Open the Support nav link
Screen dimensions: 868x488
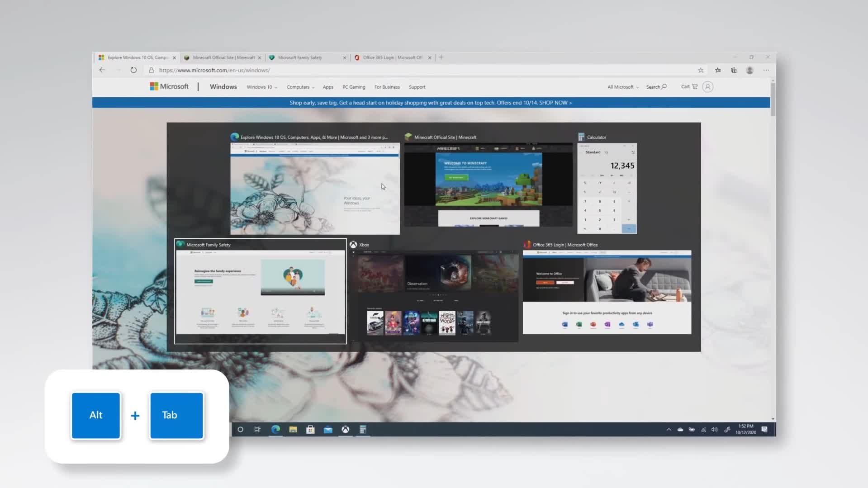417,87
